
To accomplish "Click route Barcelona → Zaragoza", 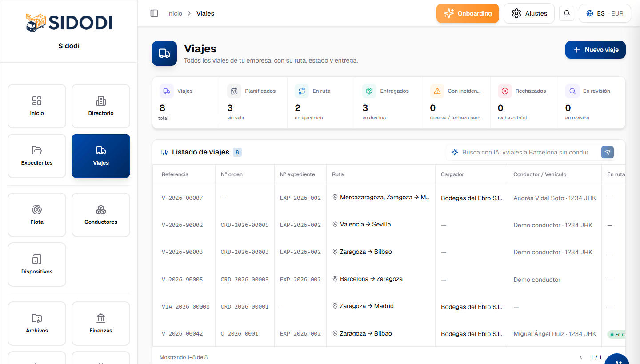I will 371,279.
